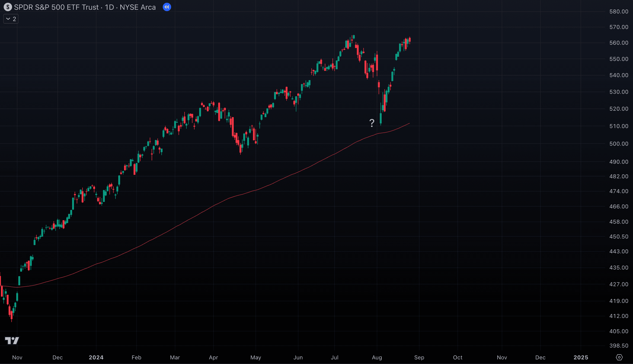Click the Sep label on time axis
Image resolution: width=633 pixels, height=364 pixels.
tap(419, 357)
